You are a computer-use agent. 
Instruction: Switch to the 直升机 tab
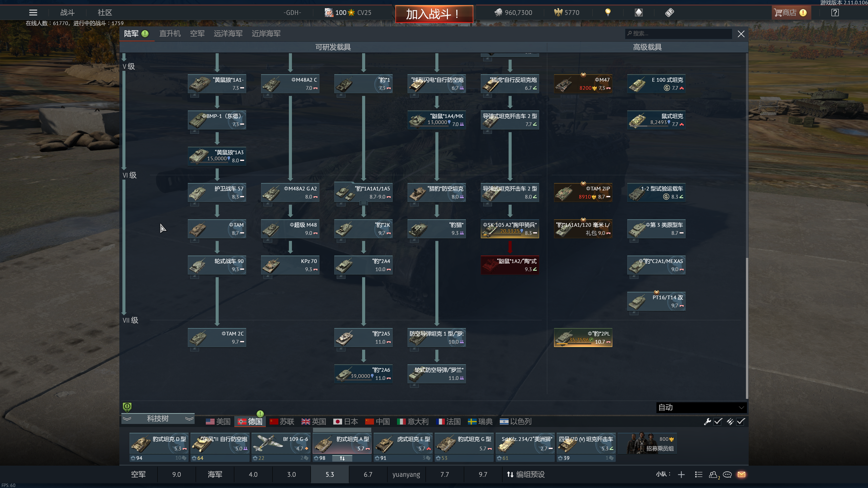pos(170,34)
